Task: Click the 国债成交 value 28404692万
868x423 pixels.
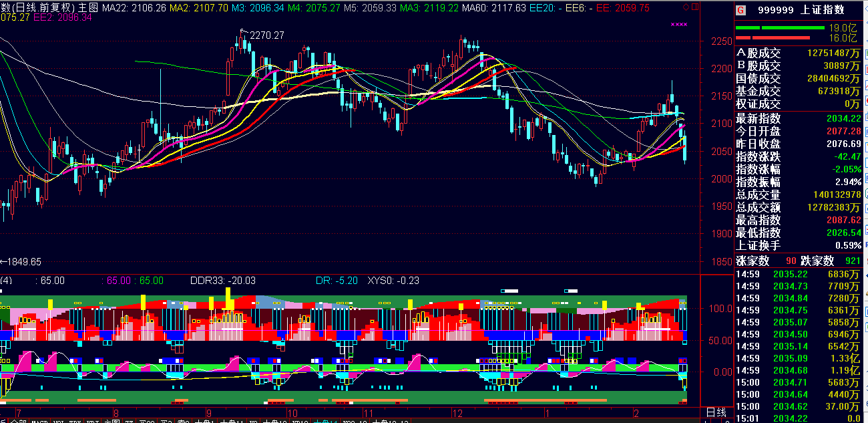Action: pos(833,78)
